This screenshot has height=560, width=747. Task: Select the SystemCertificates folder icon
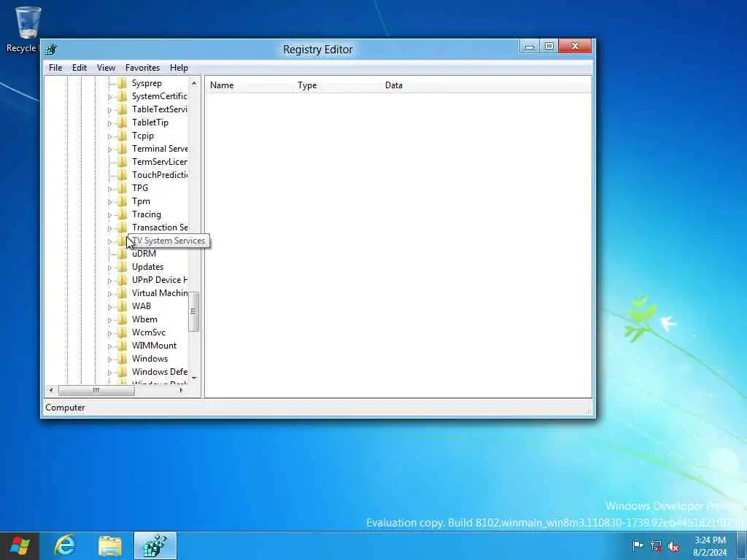123,96
